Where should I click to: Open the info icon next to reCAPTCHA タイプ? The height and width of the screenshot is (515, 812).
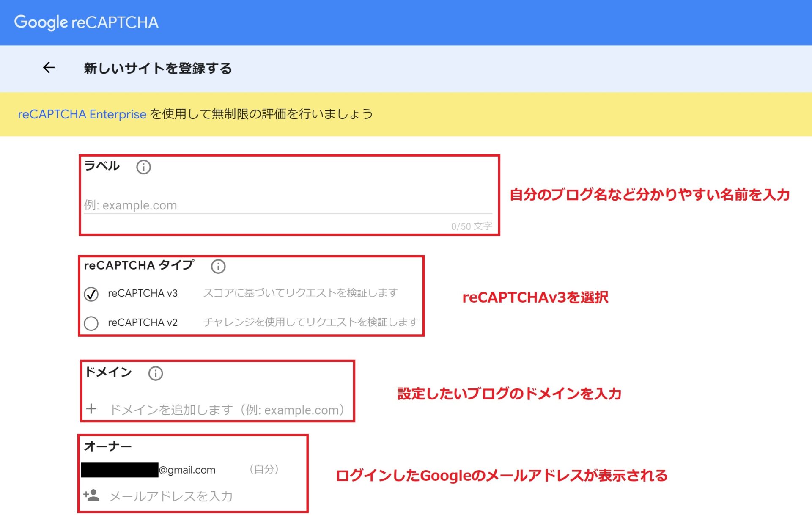pos(218,266)
